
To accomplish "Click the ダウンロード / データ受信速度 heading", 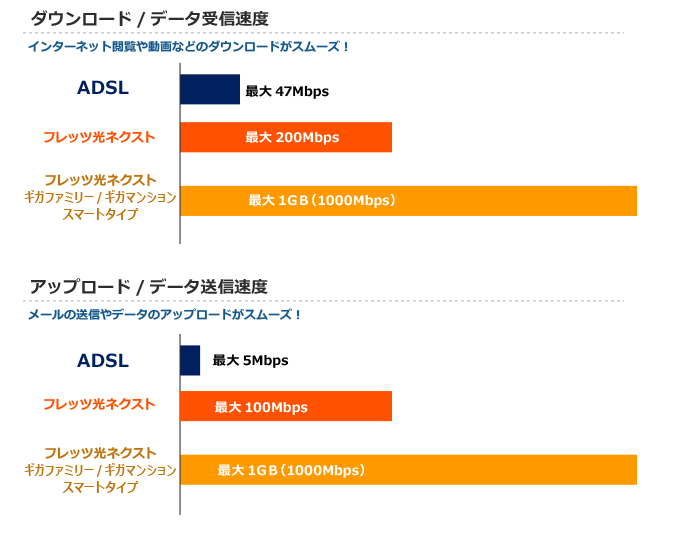I will [x=149, y=19].
